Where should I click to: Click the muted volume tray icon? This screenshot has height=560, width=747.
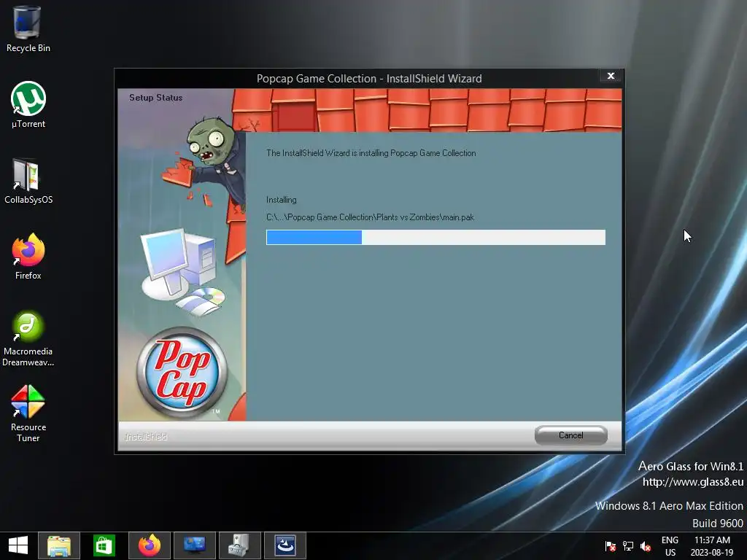point(646,546)
